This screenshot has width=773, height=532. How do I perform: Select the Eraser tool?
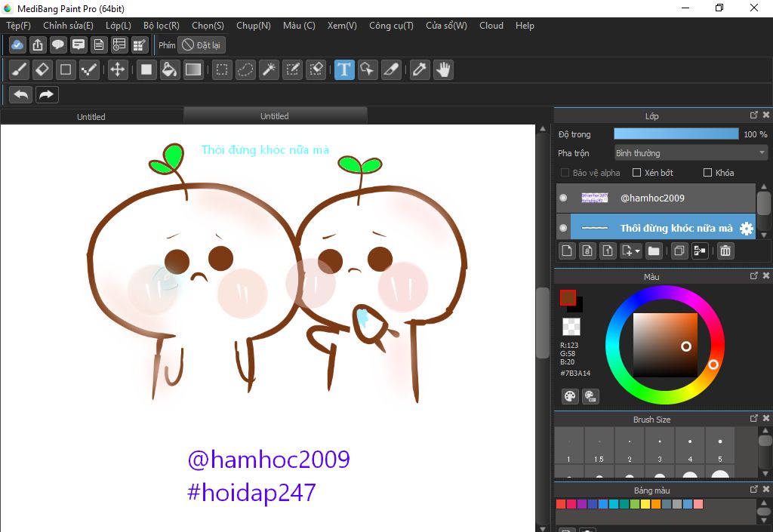click(x=42, y=70)
